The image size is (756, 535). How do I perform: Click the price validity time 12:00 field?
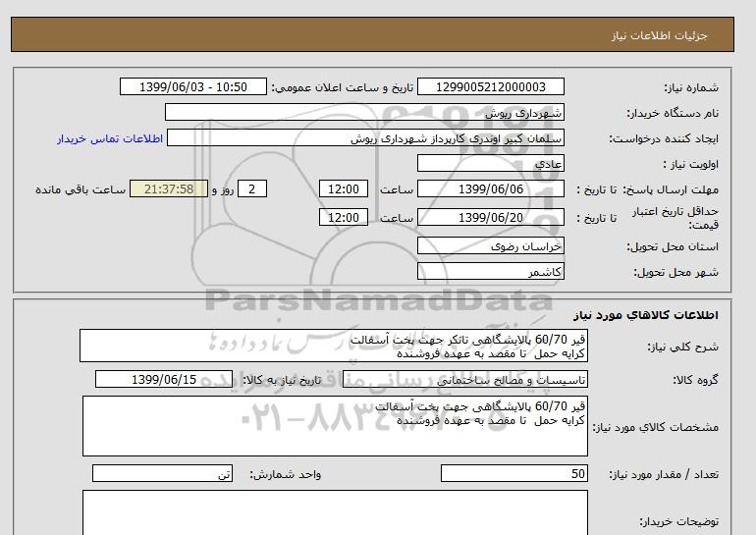[344, 217]
